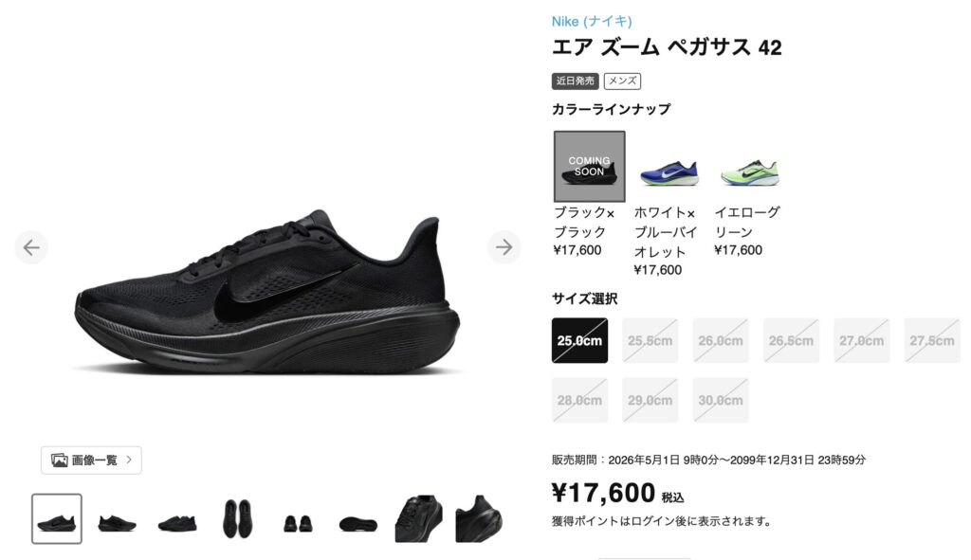Select size 25.5cm
Image resolution: width=971 pixels, height=560 pixels.
650,340
